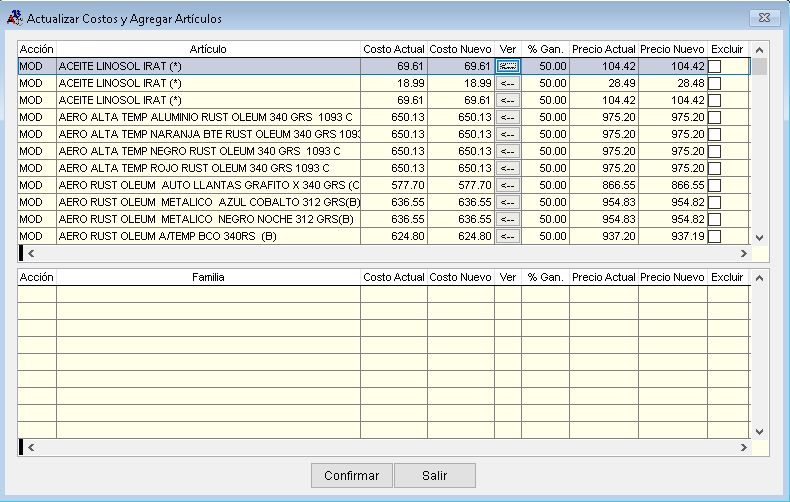Click the Confirmar button
The width and height of the screenshot is (790, 502).
351,476
